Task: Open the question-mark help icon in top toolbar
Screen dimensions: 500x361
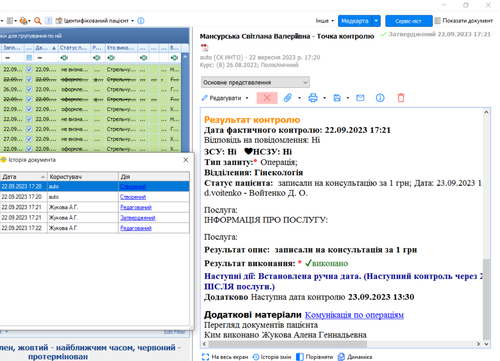Action: pyautogui.click(x=49, y=21)
